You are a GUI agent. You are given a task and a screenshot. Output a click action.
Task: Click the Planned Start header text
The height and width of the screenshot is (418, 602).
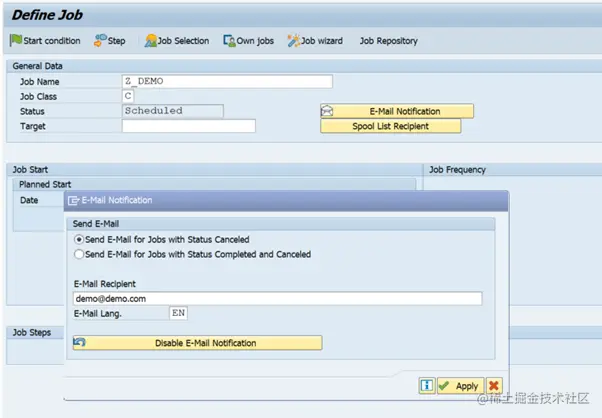(45, 185)
